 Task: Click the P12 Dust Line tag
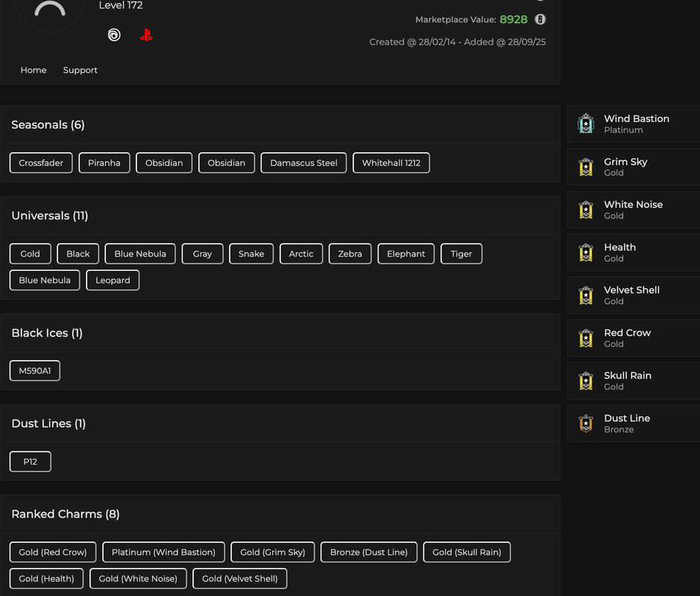31,462
